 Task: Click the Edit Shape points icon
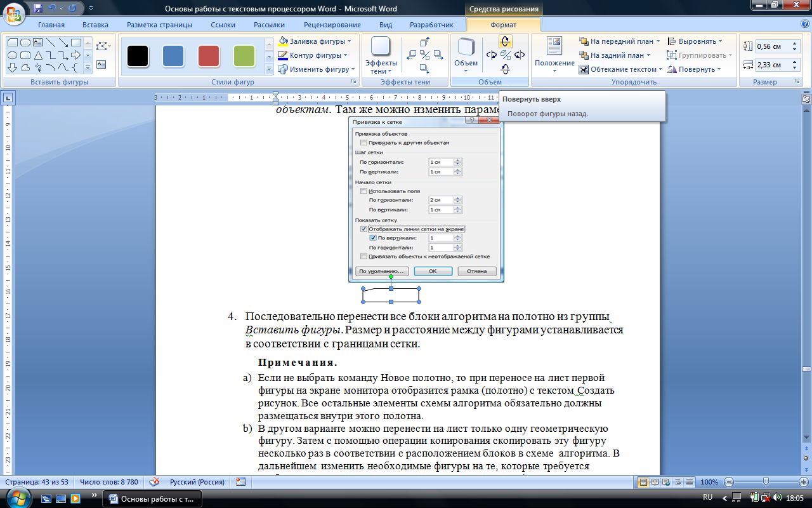point(102,46)
